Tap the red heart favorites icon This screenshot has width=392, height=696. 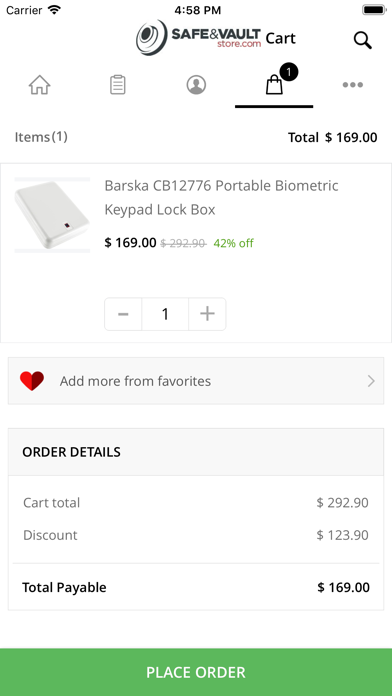[32, 381]
